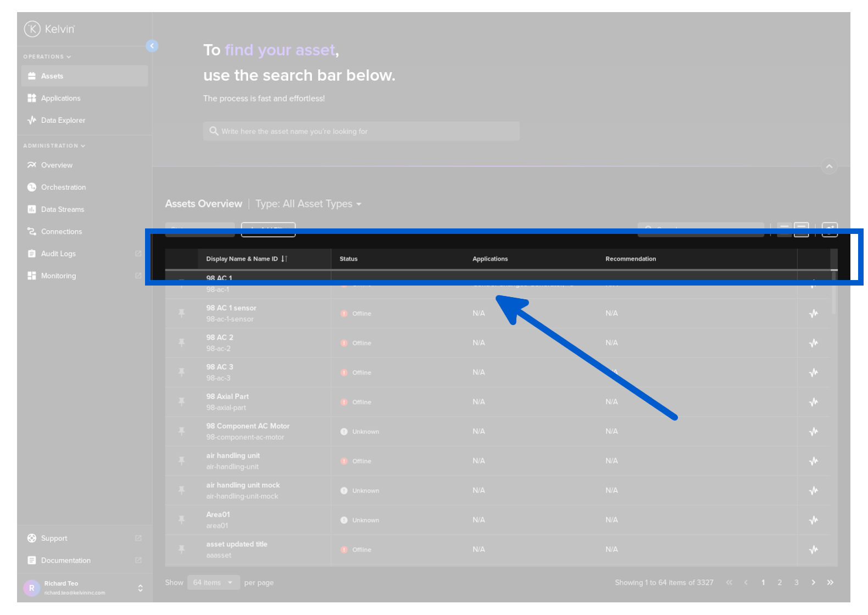Image resolution: width=868 pixels, height=615 pixels.
Task: Open the All Asset Types dropdown
Action: [x=309, y=204]
